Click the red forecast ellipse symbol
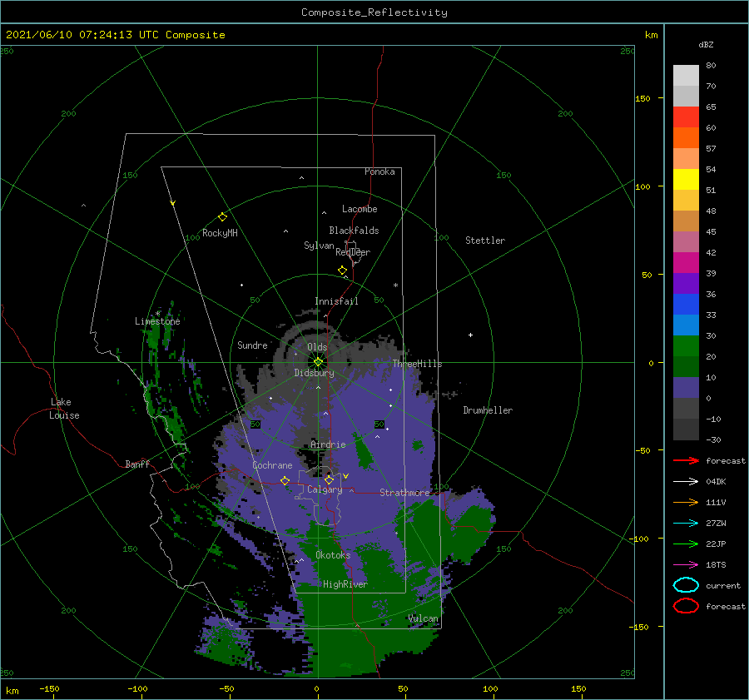 tap(686, 606)
